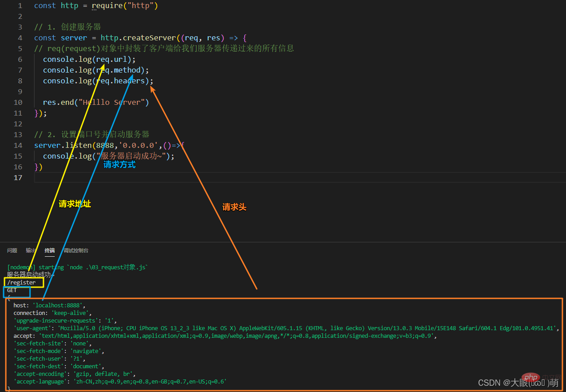The image size is (566, 392).
Task: Click the 'localhost:8888' host value in terminal
Action: click(57, 306)
